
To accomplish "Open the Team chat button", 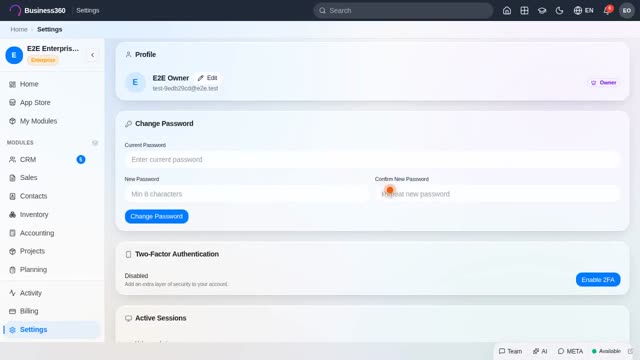I will [x=510, y=351].
